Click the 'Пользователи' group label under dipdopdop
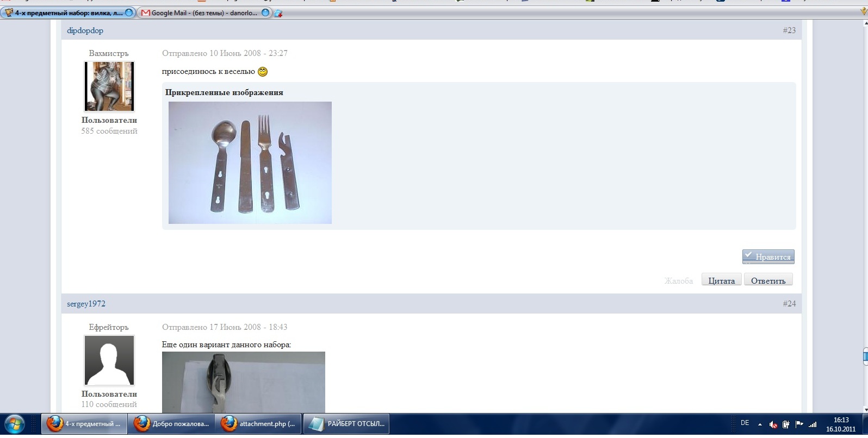Viewport: 868px width, 438px height. (109, 120)
